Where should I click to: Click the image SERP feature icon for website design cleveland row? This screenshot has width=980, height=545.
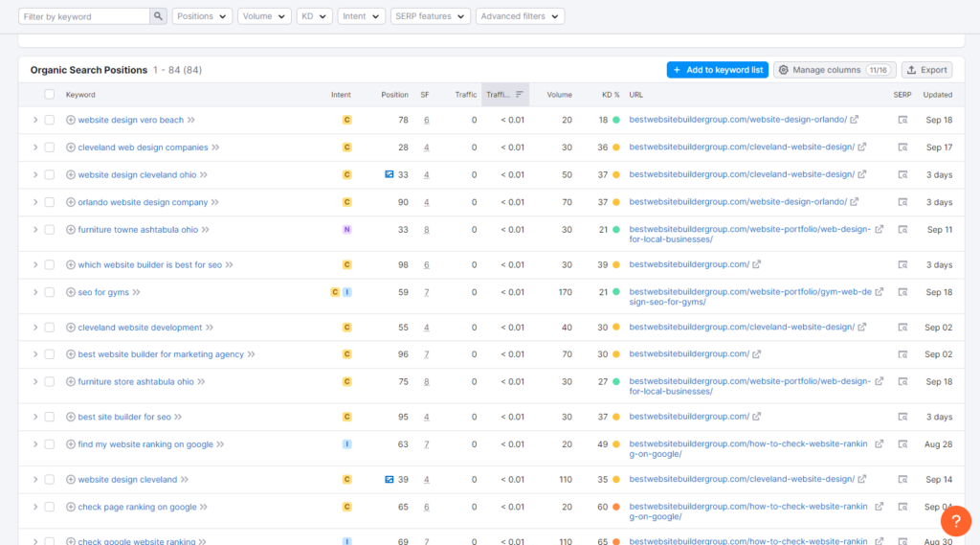[390, 479]
